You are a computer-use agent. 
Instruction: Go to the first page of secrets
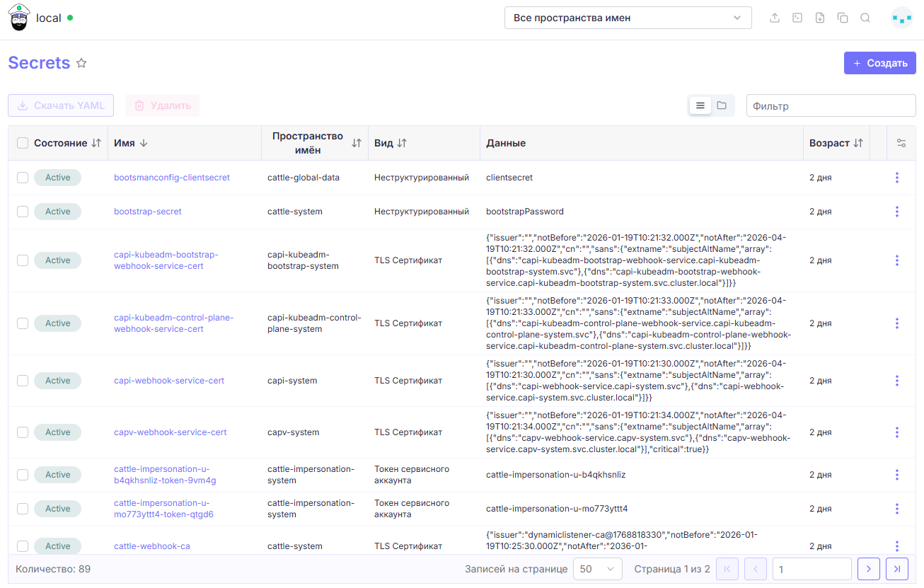pyautogui.click(x=727, y=569)
